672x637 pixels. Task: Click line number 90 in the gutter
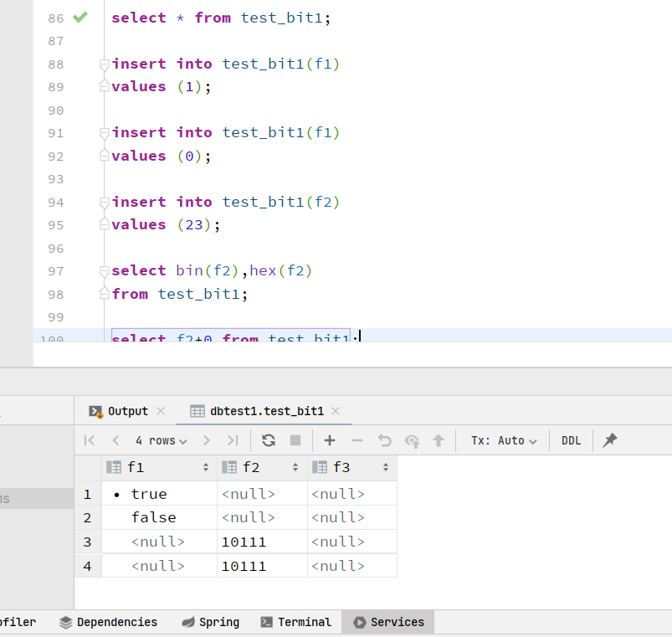[56, 110]
